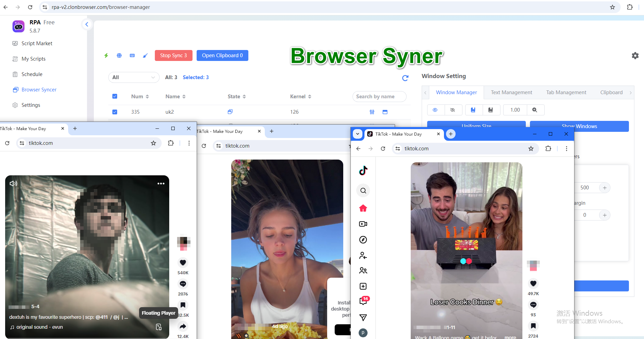Open TikTok Friends icon in the right window
This screenshot has width=644, height=339.
click(x=363, y=271)
